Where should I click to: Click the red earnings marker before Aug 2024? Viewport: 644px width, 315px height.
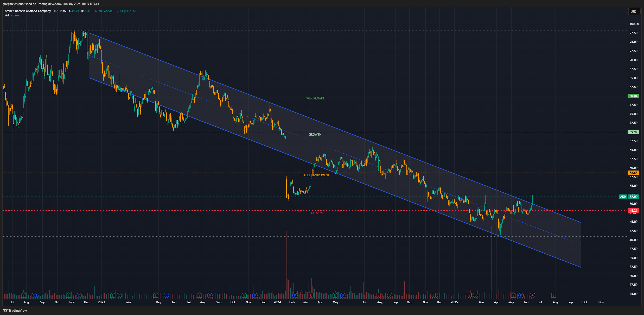(x=378, y=295)
